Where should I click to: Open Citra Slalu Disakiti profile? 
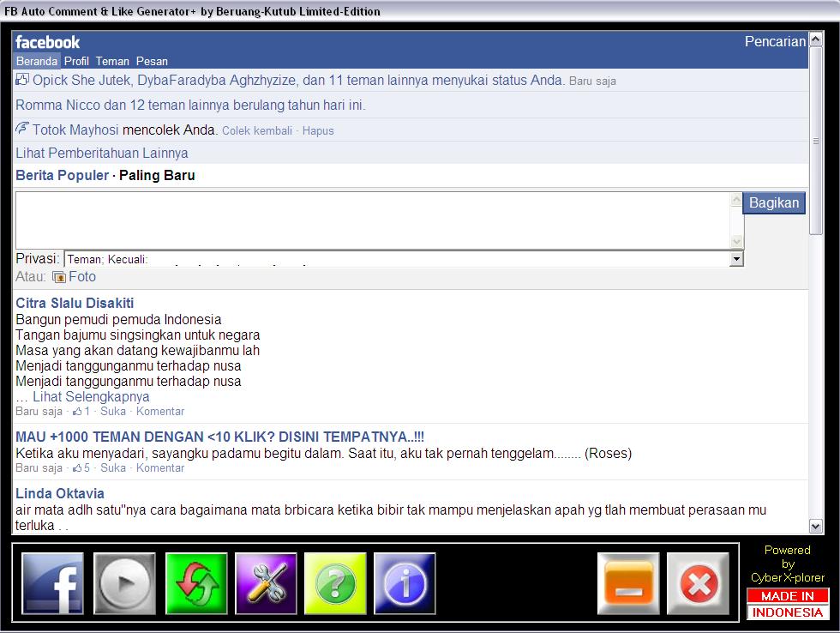click(75, 303)
